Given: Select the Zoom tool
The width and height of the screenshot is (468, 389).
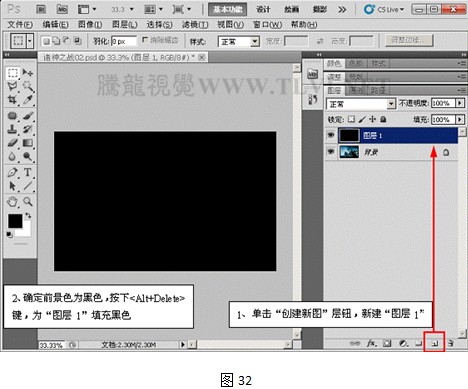Looking at the screenshot, I should pyautogui.click(x=28, y=202).
